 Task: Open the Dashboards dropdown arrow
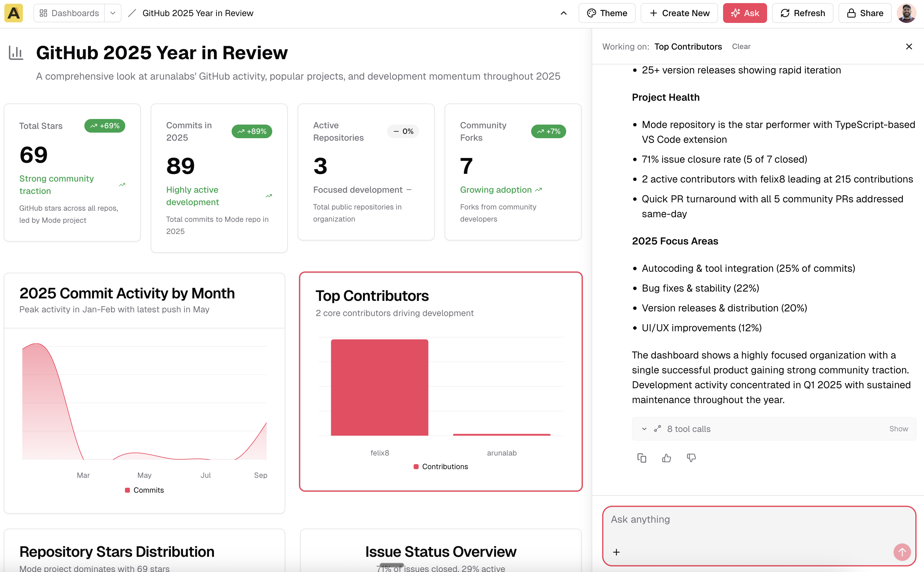[x=113, y=13]
